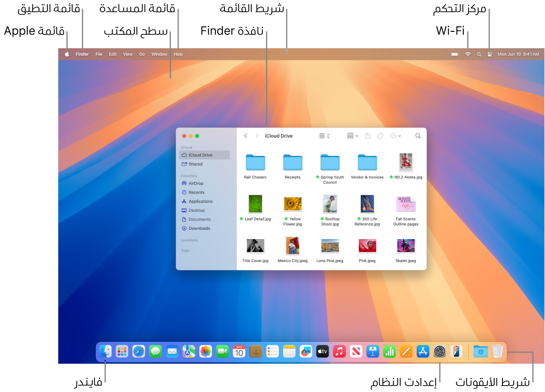Open System Settings from the Dock
The image size is (545, 392).
pyautogui.click(x=439, y=351)
